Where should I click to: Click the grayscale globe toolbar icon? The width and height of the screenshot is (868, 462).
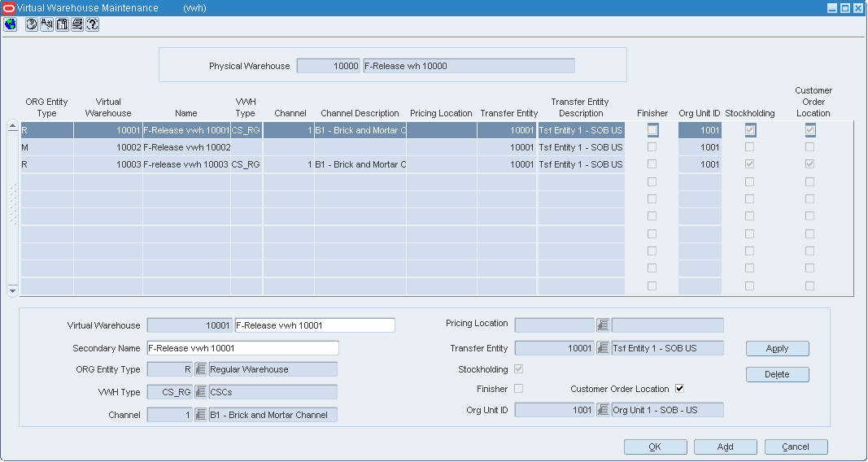(32, 24)
